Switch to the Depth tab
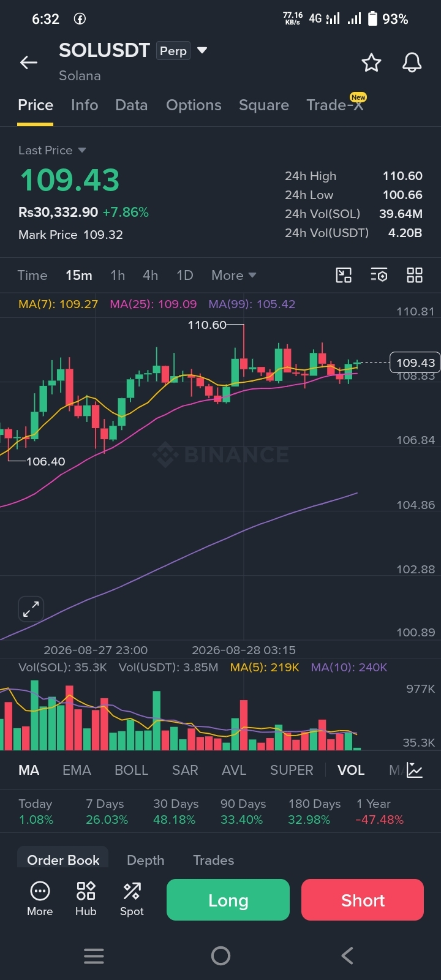Screen dimensions: 441x980 point(145,860)
